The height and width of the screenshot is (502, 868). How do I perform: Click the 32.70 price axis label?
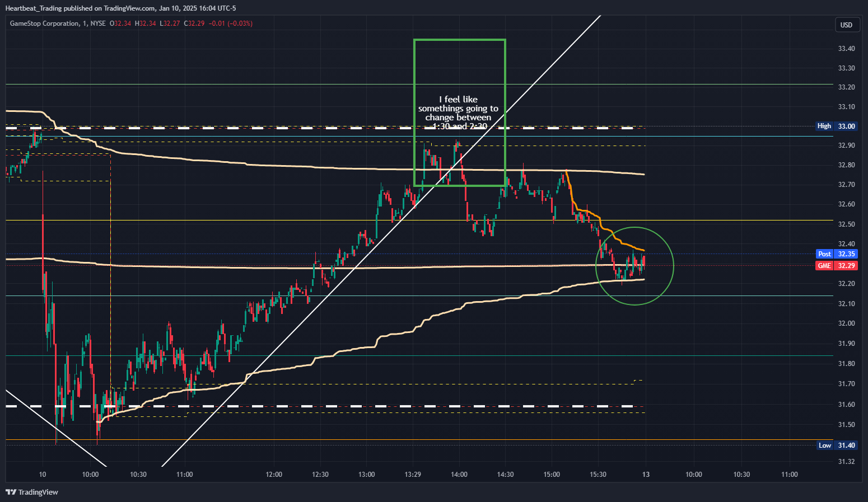coord(846,185)
